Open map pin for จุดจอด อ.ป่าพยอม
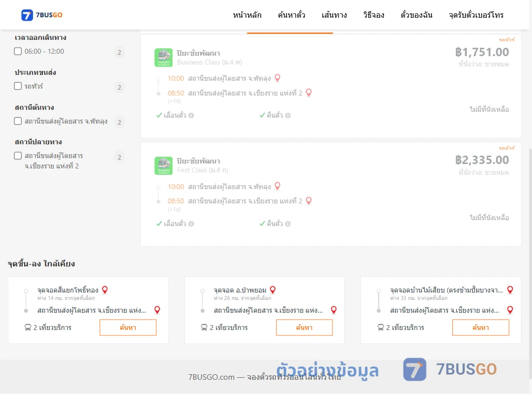532x394 pixels. click(x=273, y=290)
